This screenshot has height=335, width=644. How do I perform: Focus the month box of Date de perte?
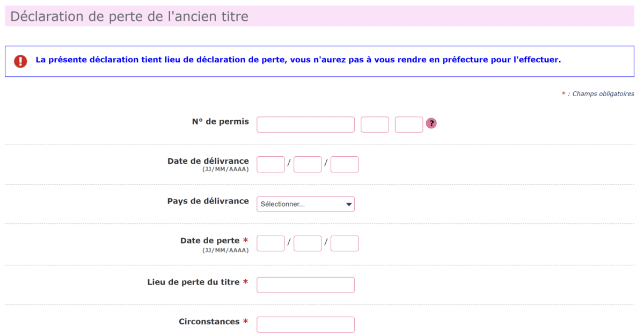coord(308,243)
